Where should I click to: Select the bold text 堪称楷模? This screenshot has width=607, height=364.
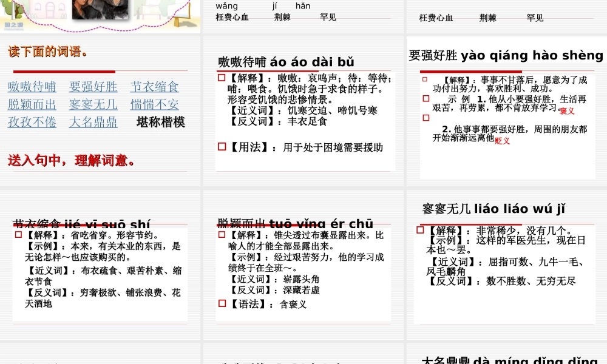tap(161, 122)
